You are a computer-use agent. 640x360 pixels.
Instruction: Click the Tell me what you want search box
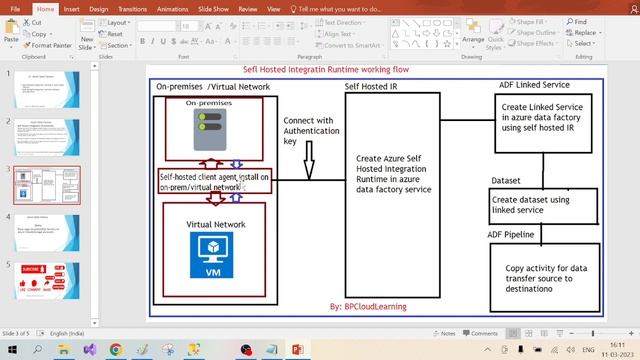(x=336, y=9)
